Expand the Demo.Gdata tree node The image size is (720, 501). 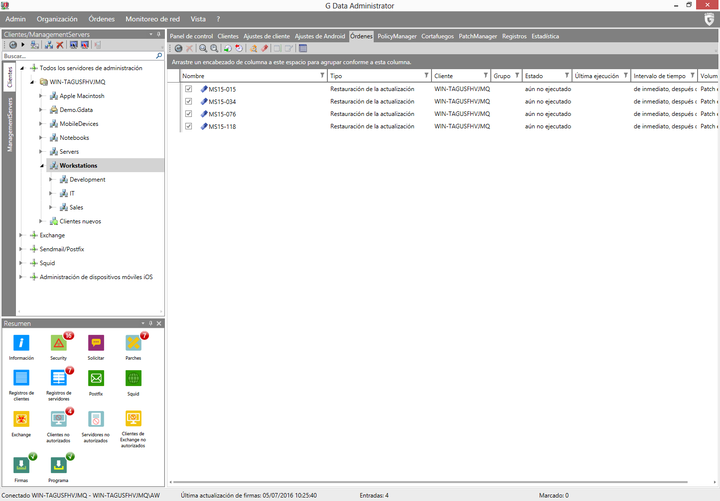[x=41, y=110]
